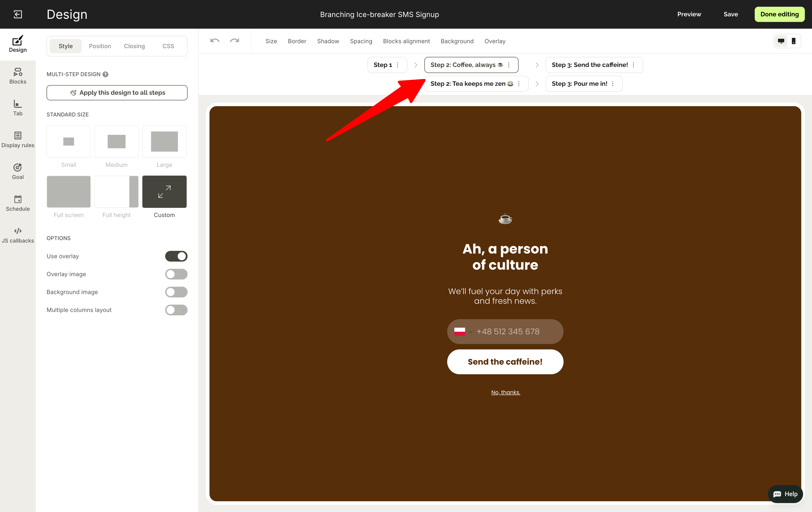812x512 pixels.
Task: Open the JS callbacks panel
Action: pyautogui.click(x=17, y=234)
